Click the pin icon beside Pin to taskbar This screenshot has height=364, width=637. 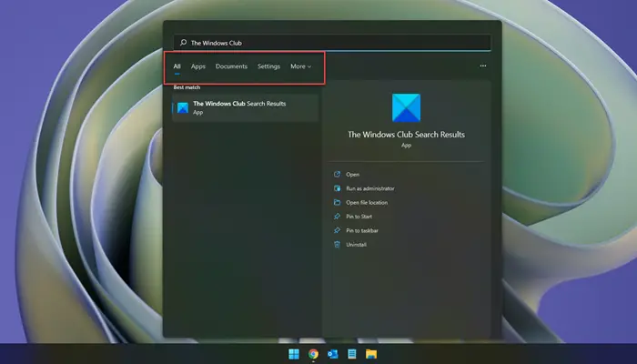click(337, 230)
